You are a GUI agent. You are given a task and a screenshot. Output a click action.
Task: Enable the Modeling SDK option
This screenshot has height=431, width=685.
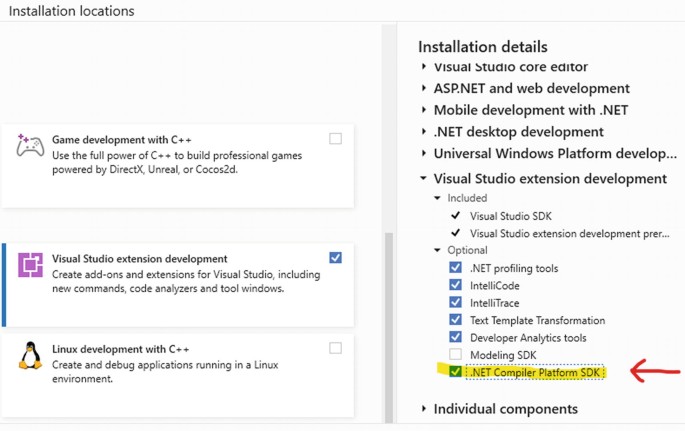coord(455,354)
